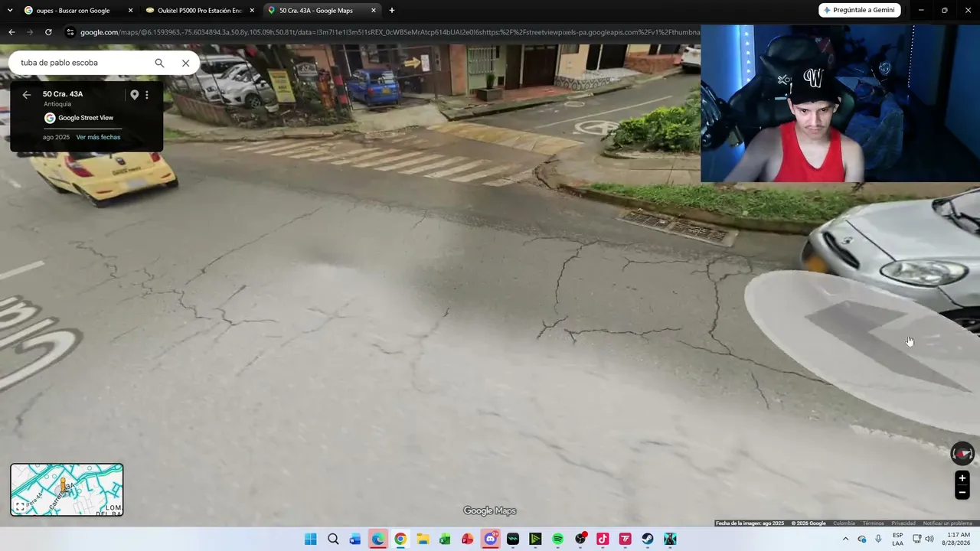
Task: Open the minimap thumbnail
Action: coord(67,490)
